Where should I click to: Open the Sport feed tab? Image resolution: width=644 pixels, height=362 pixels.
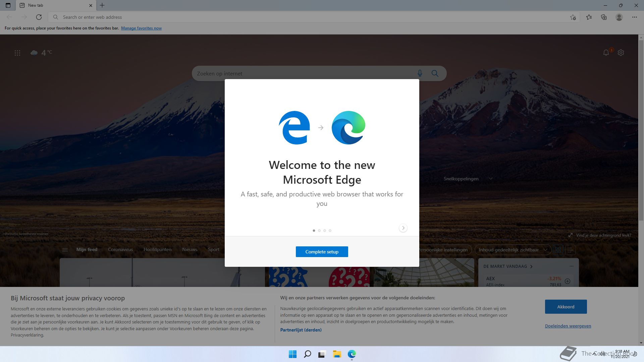coord(213,249)
